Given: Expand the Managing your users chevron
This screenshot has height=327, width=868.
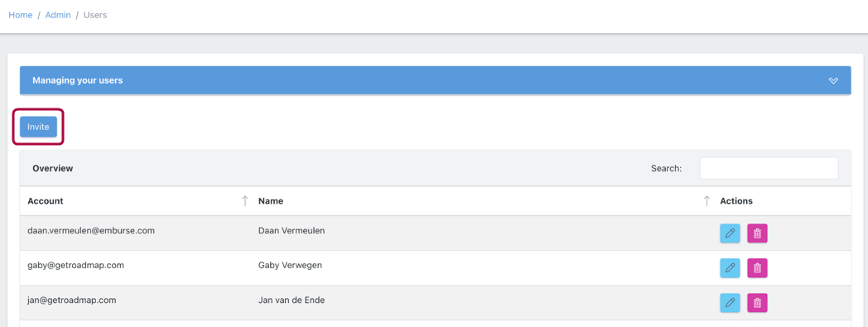Looking at the screenshot, I should coord(833,81).
